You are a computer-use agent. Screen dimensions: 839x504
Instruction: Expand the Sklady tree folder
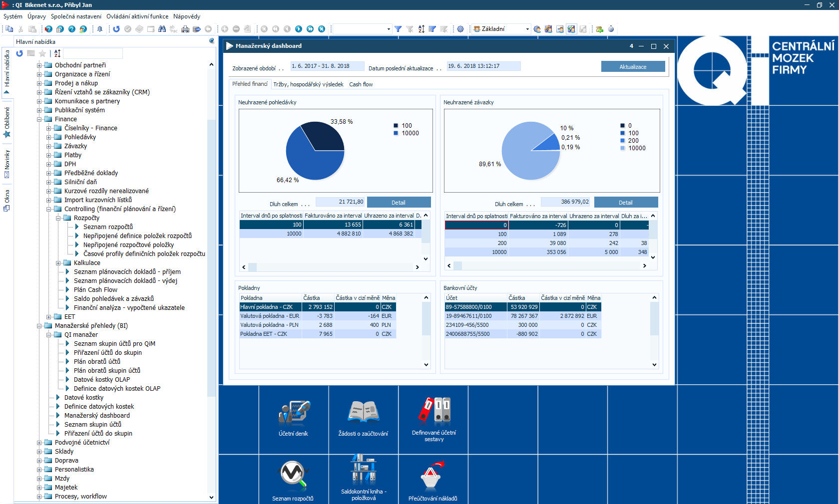point(39,452)
